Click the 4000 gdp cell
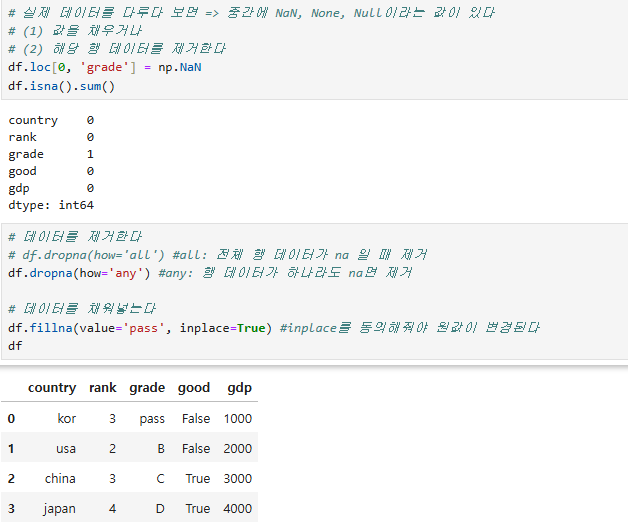 tap(238, 509)
